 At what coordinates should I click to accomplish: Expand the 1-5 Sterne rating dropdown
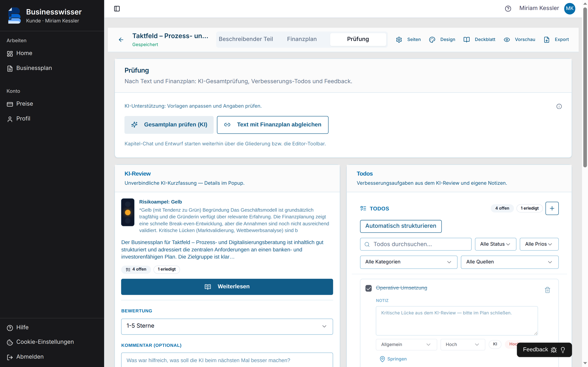[227, 326]
